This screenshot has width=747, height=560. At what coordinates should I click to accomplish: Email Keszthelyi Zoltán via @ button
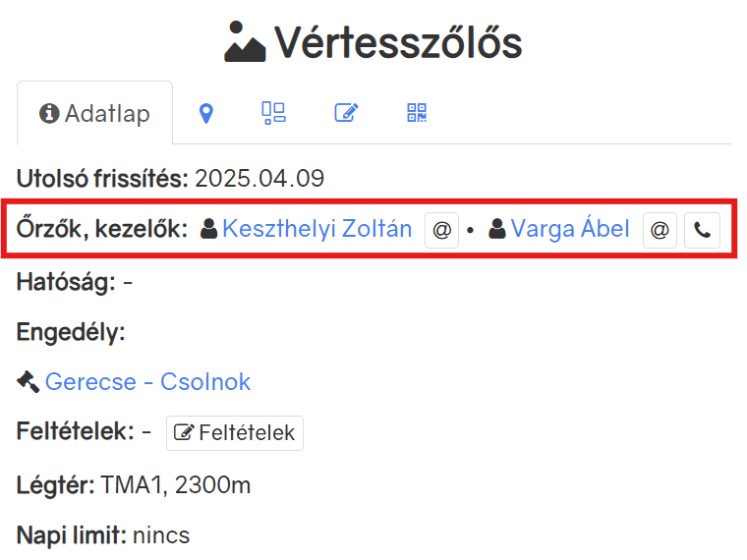tap(441, 231)
